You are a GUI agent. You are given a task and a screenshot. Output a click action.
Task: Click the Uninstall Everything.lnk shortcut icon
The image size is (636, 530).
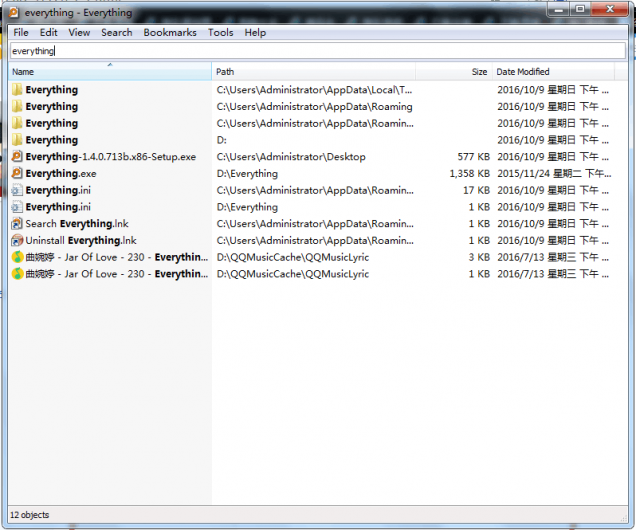(x=17, y=240)
